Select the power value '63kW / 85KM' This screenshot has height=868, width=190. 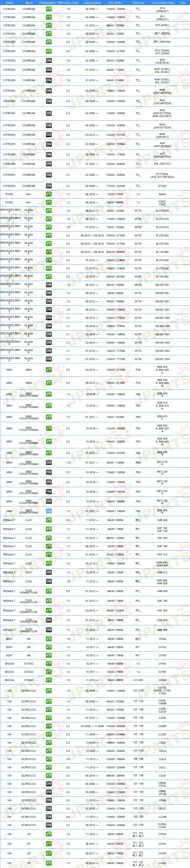coord(115,202)
